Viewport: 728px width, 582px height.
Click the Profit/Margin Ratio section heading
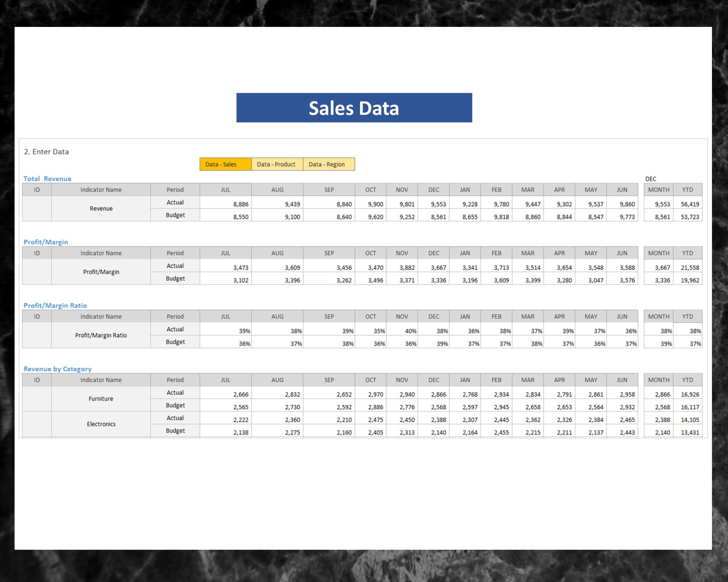[55, 305]
